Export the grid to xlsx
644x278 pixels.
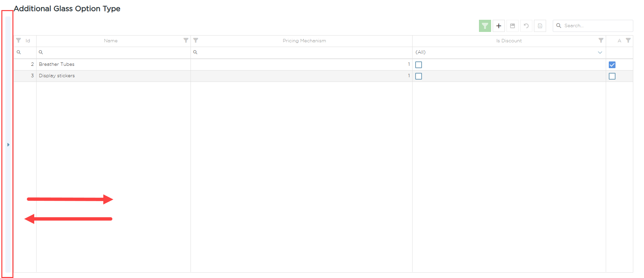[540, 26]
